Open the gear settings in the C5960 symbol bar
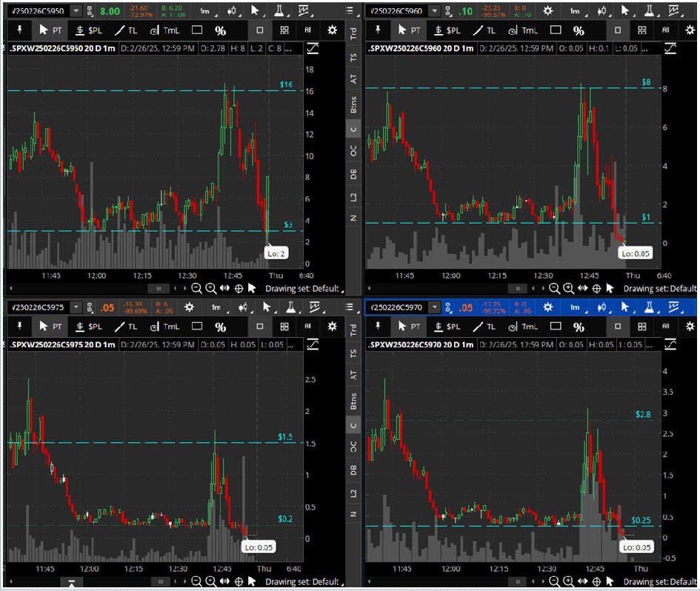This screenshot has width=700, height=591. (548, 11)
